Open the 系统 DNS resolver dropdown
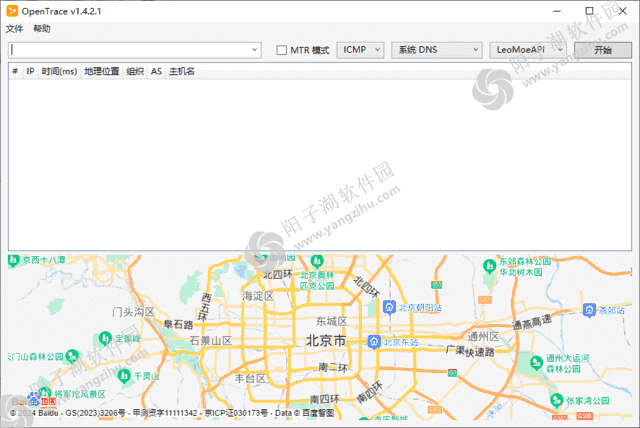This screenshot has height=428, width=640. click(437, 50)
